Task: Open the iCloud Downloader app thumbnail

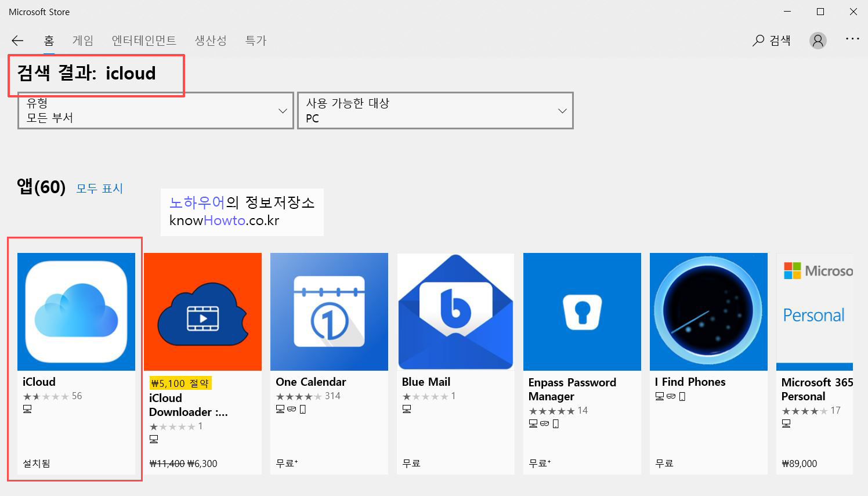Action: (202, 312)
